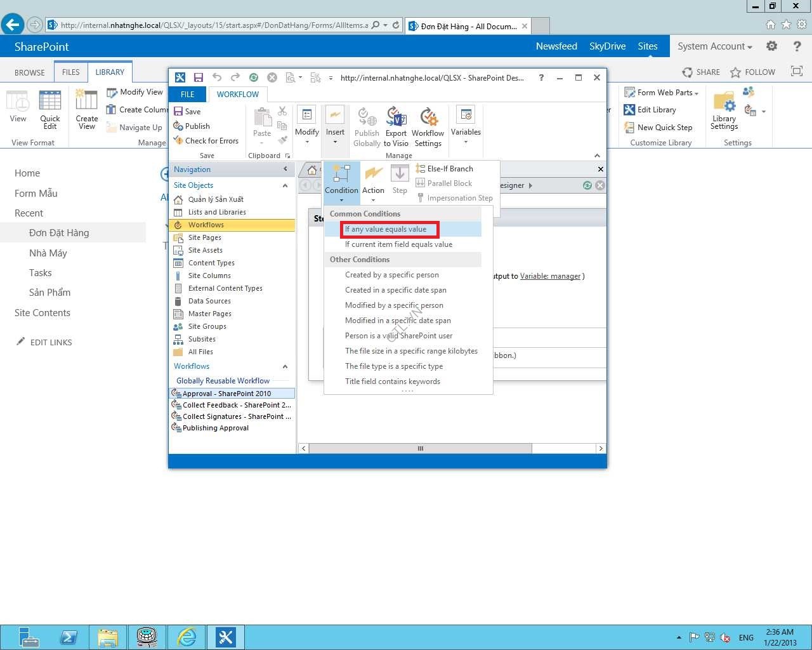Open SharePoint settings gear icon
Screen dimensions: 812x650
tap(771, 46)
